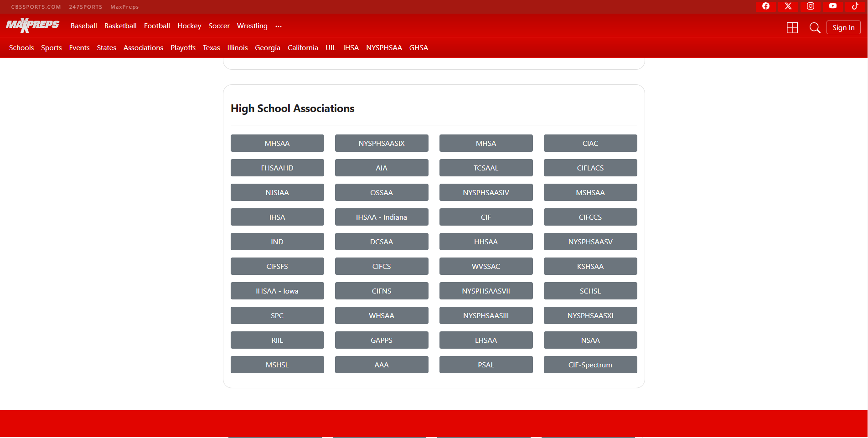This screenshot has width=868, height=438.
Task: Open the Wrestling sport link
Action: [x=252, y=26]
